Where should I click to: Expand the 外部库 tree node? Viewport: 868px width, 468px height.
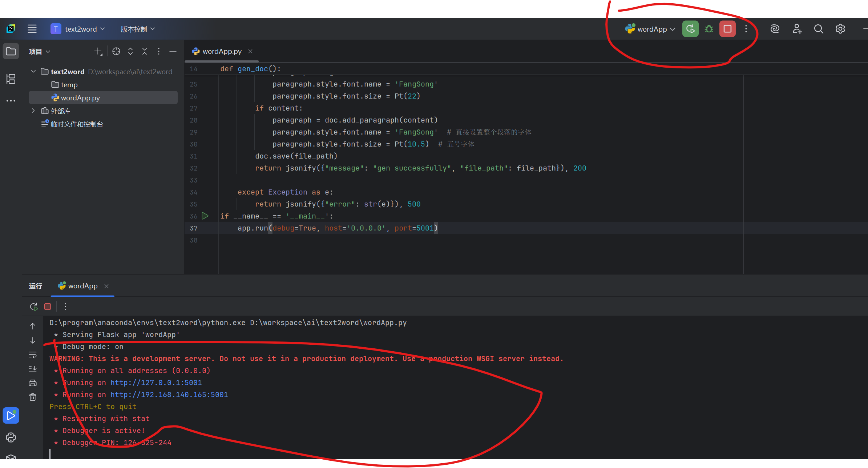(x=33, y=111)
